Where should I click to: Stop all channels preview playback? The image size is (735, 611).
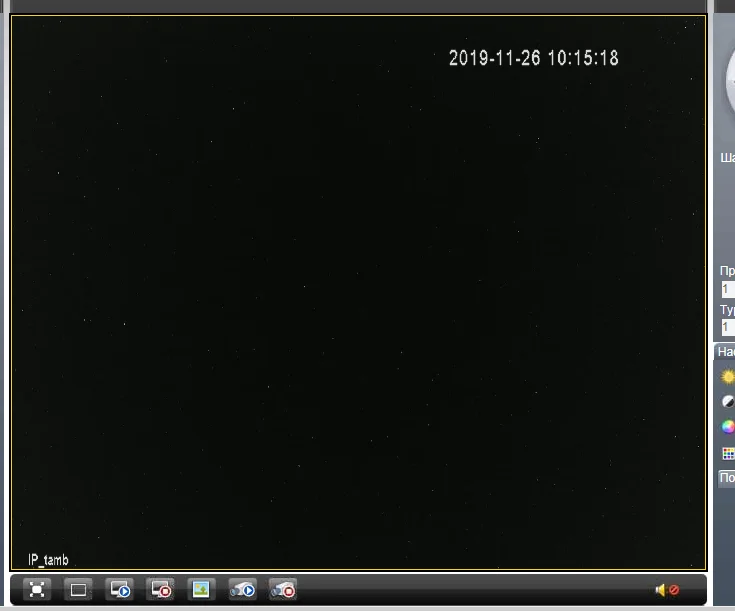click(160, 589)
